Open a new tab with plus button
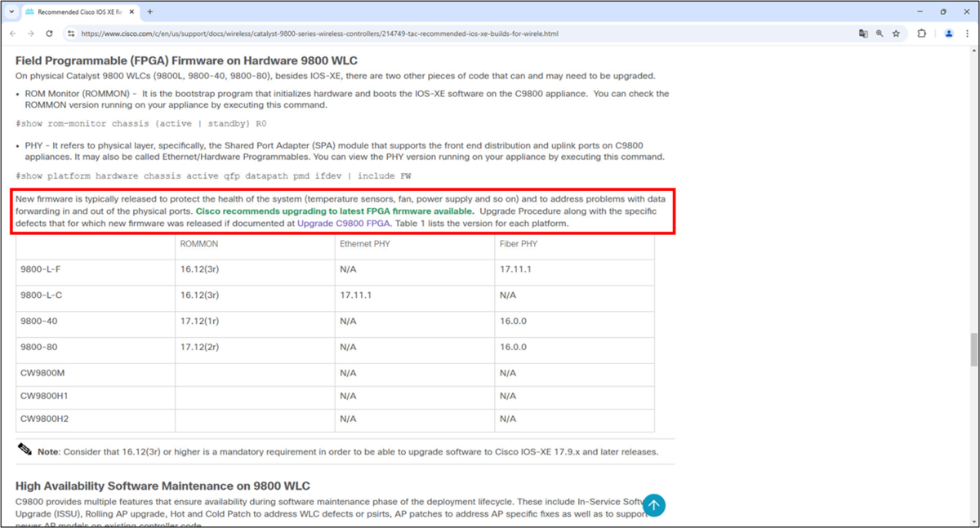 pos(149,11)
